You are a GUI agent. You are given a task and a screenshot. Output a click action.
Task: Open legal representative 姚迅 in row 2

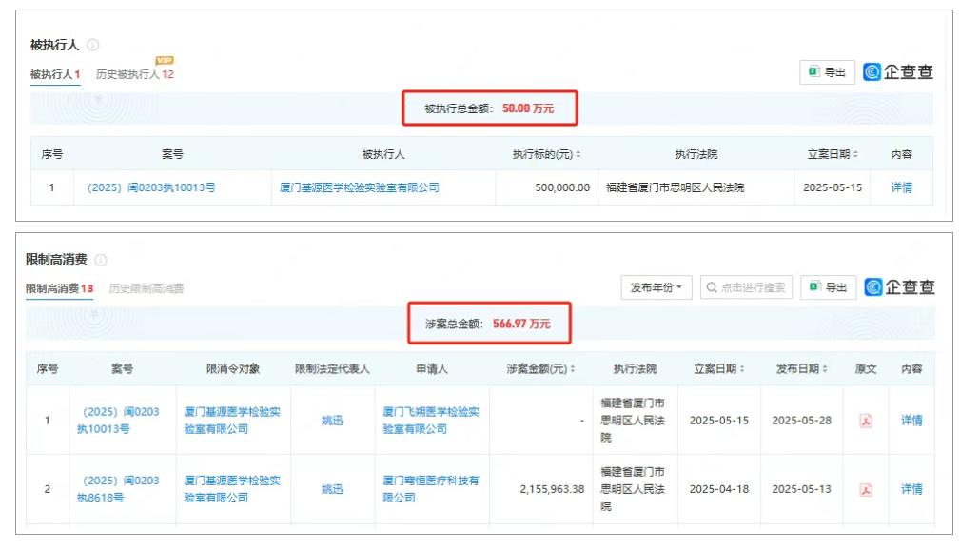(x=332, y=489)
